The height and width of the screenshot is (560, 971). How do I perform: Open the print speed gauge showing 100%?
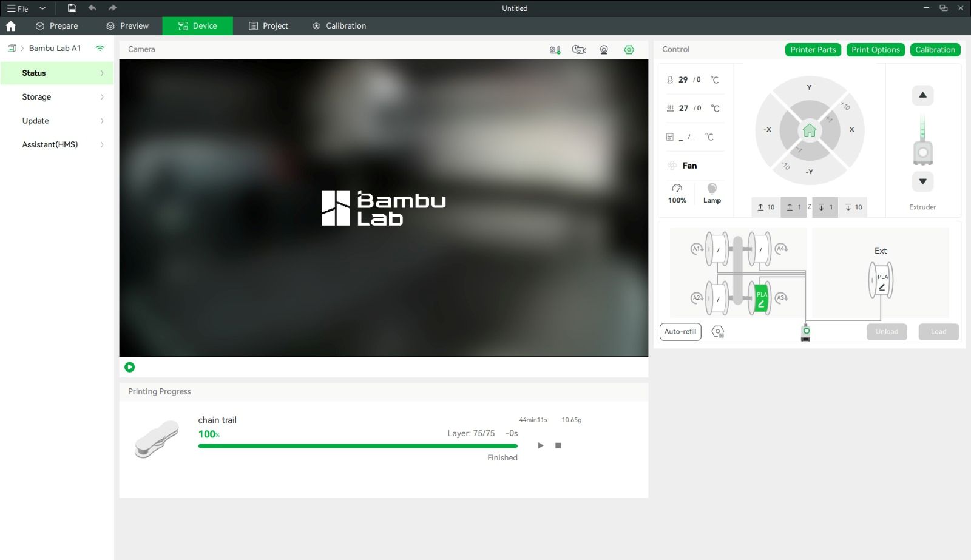[x=677, y=194]
